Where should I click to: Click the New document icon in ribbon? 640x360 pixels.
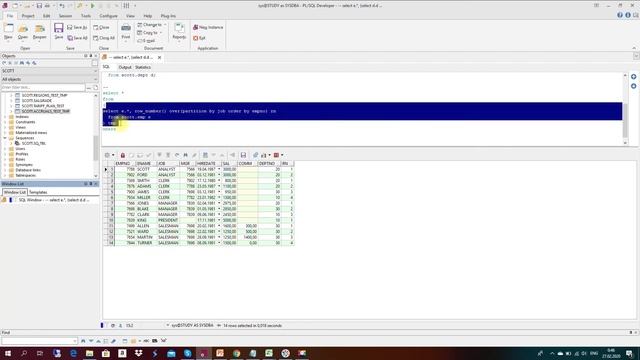tap(8, 29)
